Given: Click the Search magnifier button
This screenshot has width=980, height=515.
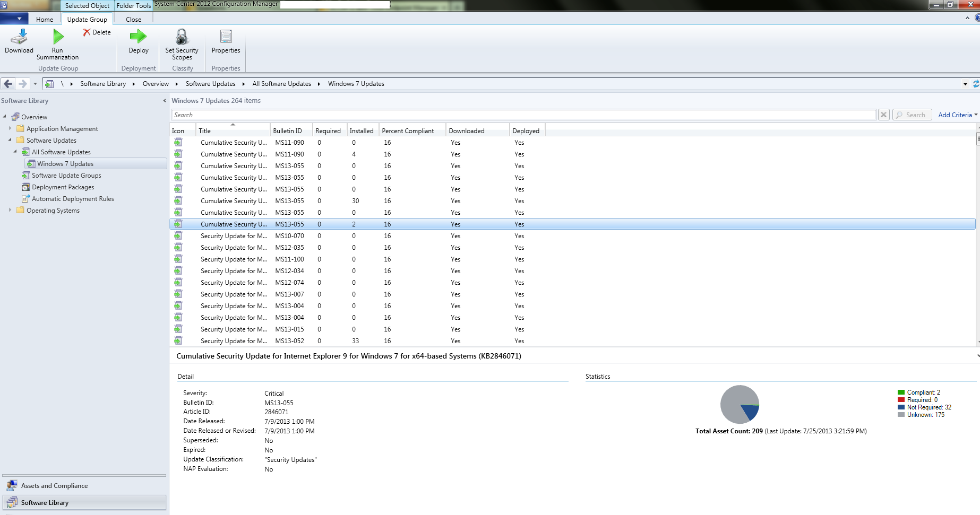Looking at the screenshot, I should [x=912, y=115].
